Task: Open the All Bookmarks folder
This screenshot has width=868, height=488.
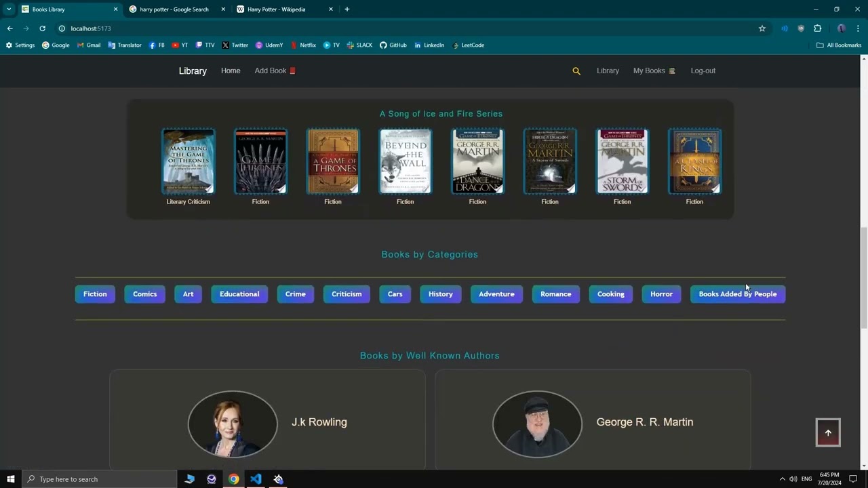Action: [839, 45]
